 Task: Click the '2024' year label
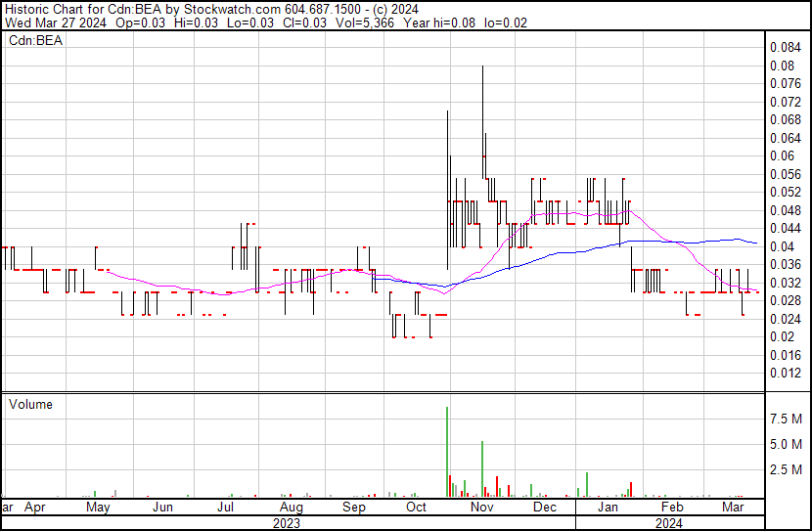pyautogui.click(x=669, y=524)
